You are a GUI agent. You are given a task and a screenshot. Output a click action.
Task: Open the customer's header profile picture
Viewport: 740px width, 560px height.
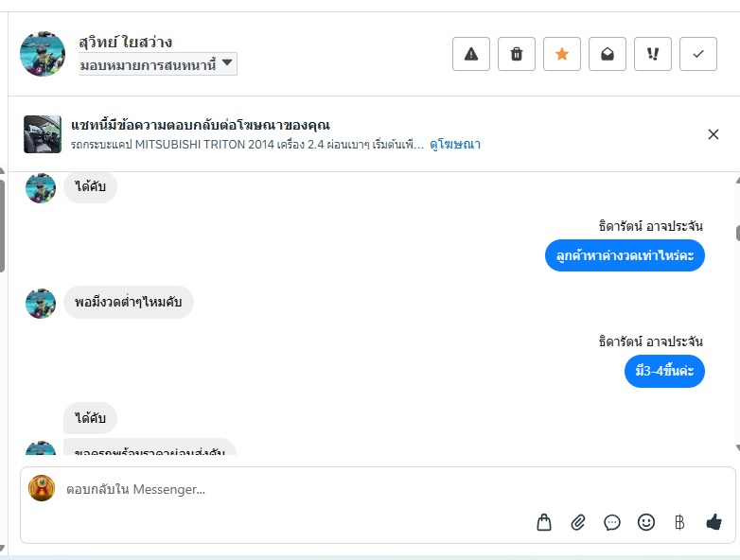coord(43,54)
